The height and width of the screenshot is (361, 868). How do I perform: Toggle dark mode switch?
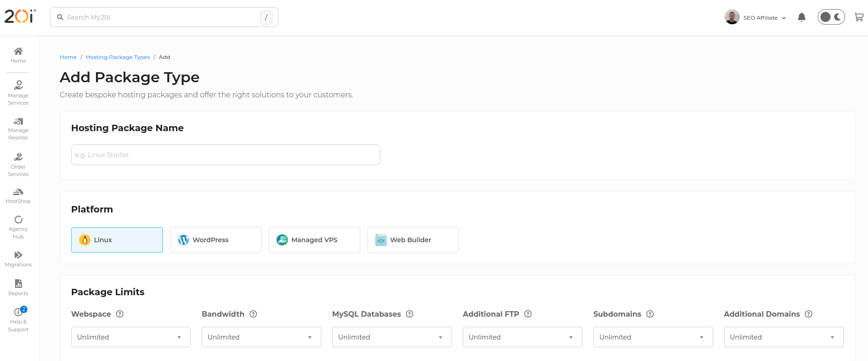tap(831, 17)
